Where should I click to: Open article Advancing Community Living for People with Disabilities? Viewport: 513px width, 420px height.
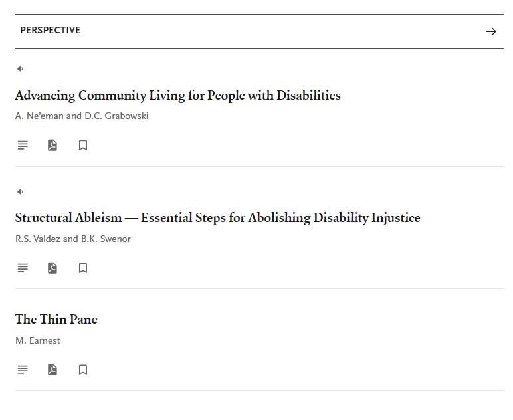click(178, 96)
